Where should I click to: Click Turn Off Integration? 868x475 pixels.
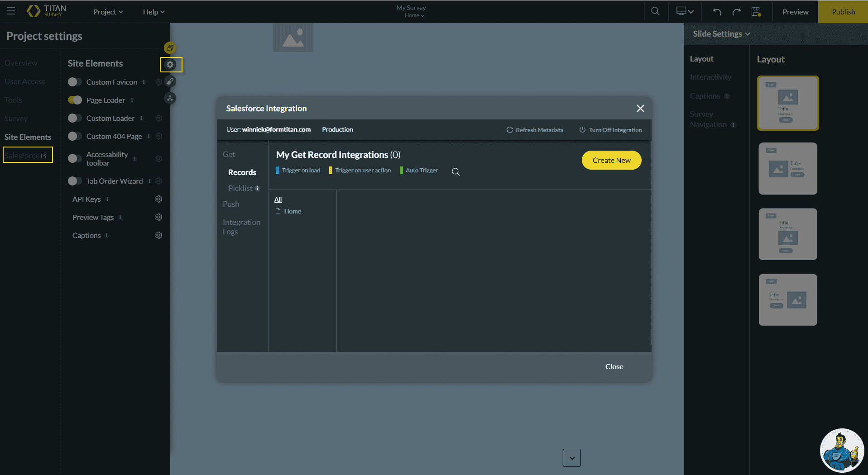point(611,130)
